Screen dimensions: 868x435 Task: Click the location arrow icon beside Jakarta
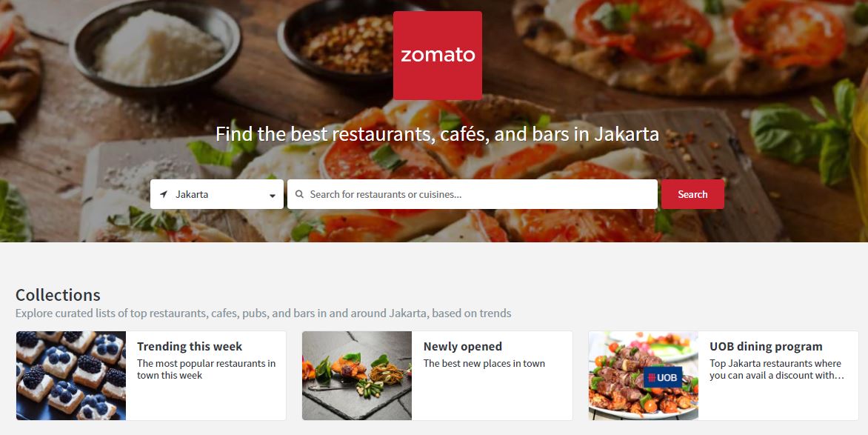[x=163, y=194]
